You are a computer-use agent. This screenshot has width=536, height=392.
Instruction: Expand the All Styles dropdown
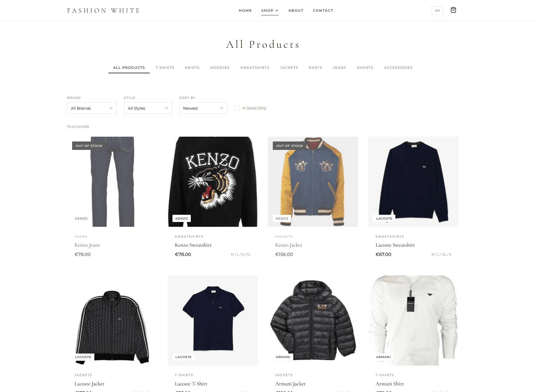148,108
